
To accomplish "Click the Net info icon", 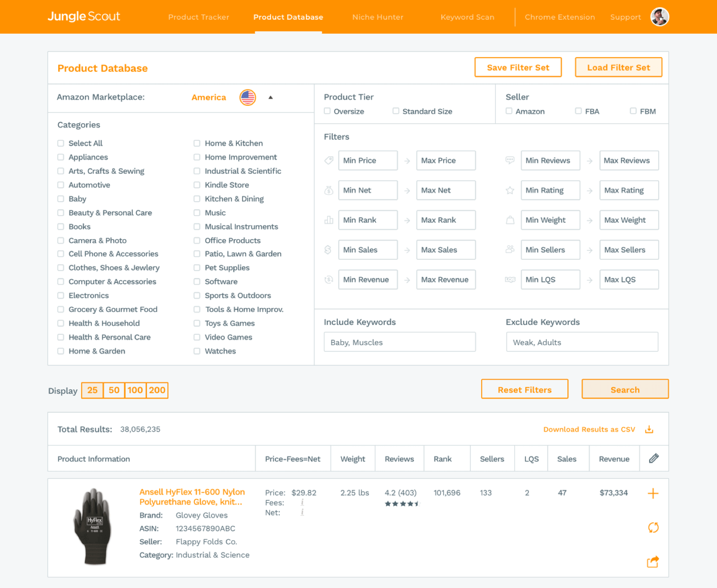I will pyautogui.click(x=302, y=512).
